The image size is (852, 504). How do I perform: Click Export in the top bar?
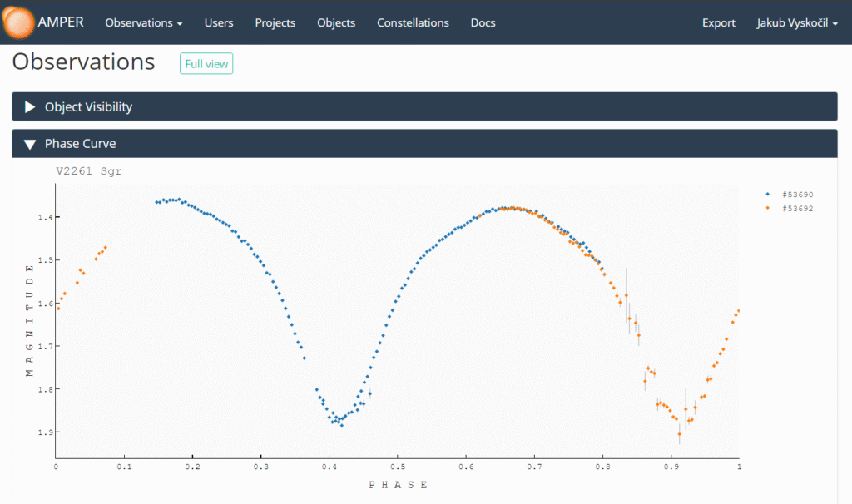tap(719, 22)
